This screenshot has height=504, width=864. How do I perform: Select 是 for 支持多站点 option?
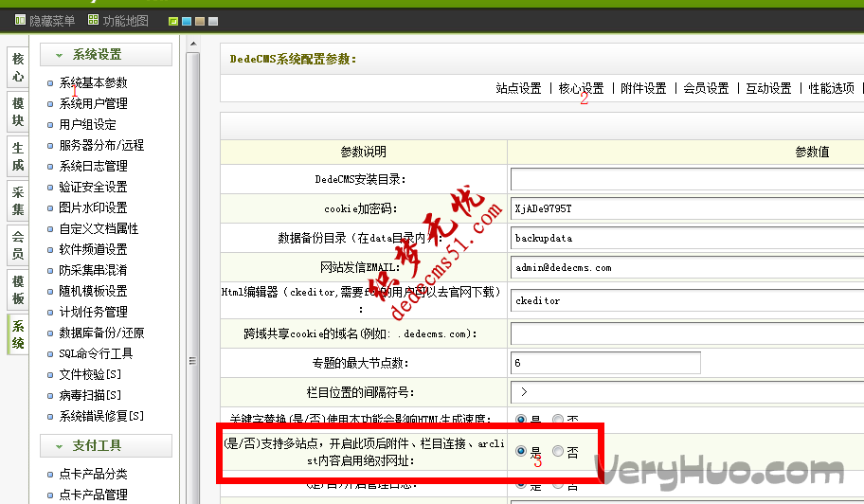coord(521,451)
